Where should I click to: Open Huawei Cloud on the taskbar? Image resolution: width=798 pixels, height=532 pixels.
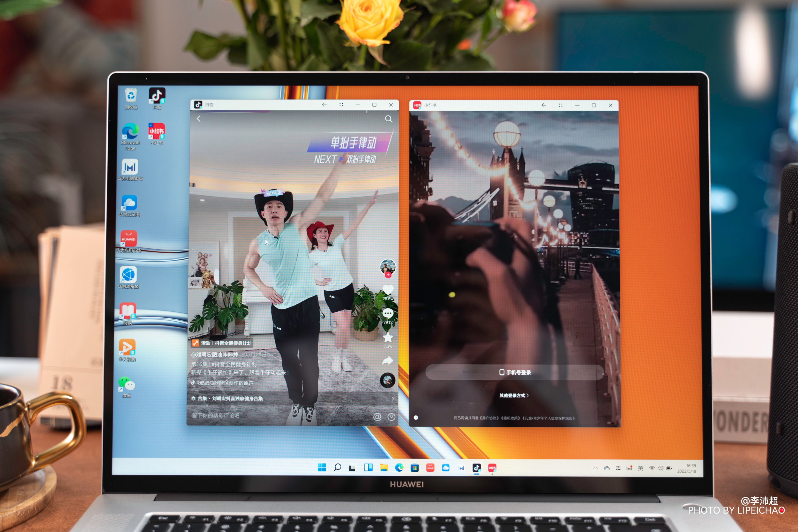click(x=446, y=468)
